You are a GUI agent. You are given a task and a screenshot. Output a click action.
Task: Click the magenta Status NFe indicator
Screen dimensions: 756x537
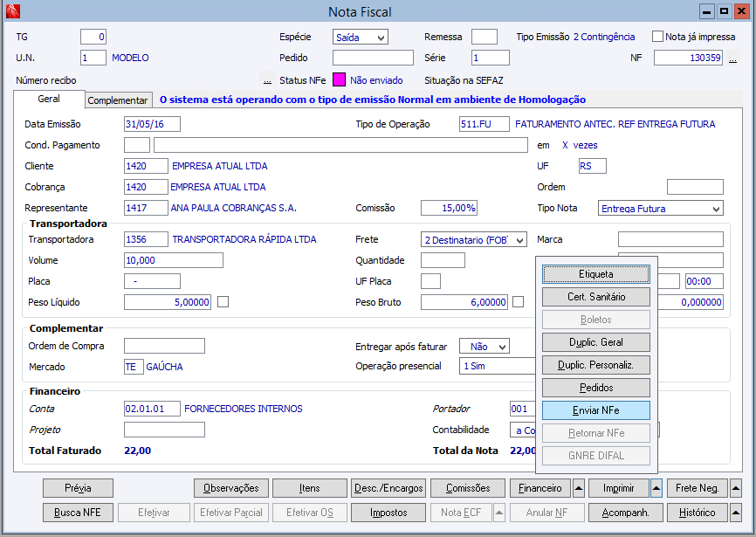tap(339, 79)
